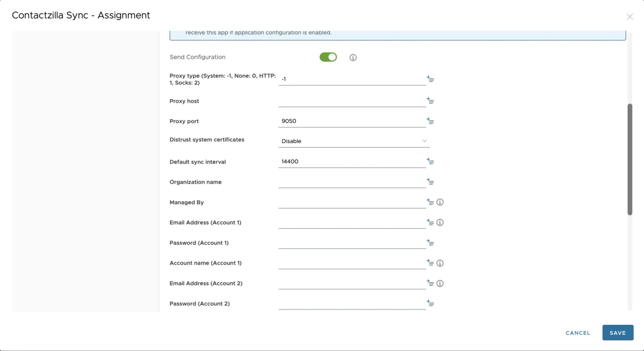Focus Email Address (Account 2) field
The image size is (644, 351).
(352, 283)
